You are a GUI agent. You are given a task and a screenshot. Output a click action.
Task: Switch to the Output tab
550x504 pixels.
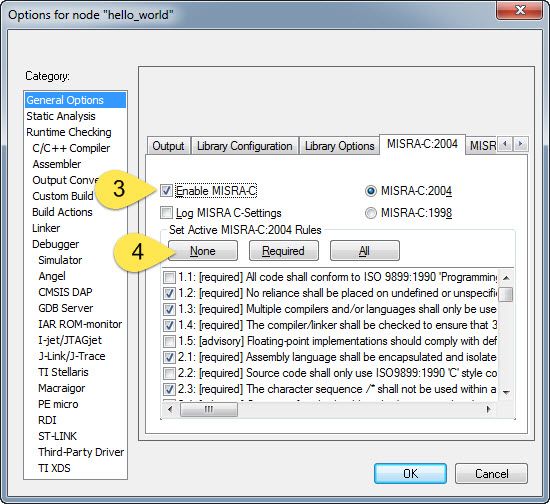tap(168, 146)
